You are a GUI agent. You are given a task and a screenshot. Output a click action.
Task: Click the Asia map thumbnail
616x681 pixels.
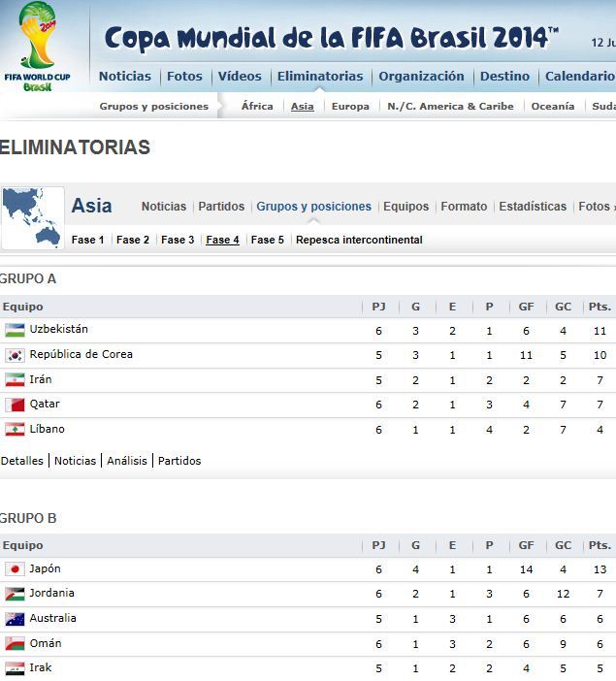coord(33,217)
